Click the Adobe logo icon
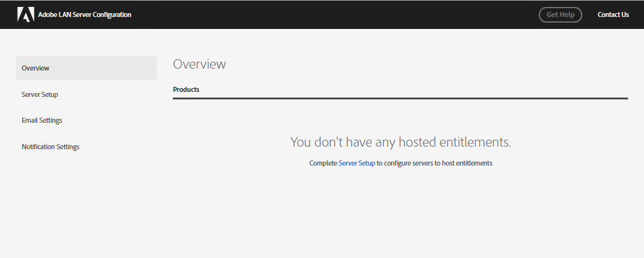 click(x=25, y=14)
